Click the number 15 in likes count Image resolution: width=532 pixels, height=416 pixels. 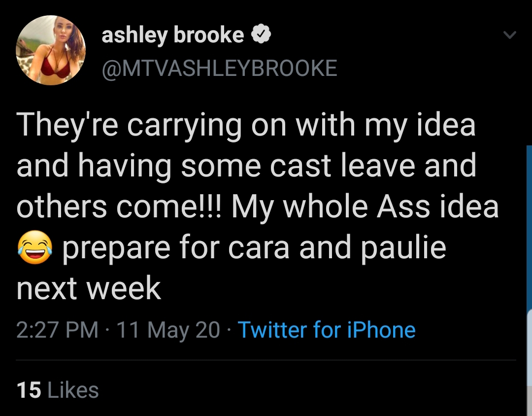point(29,390)
